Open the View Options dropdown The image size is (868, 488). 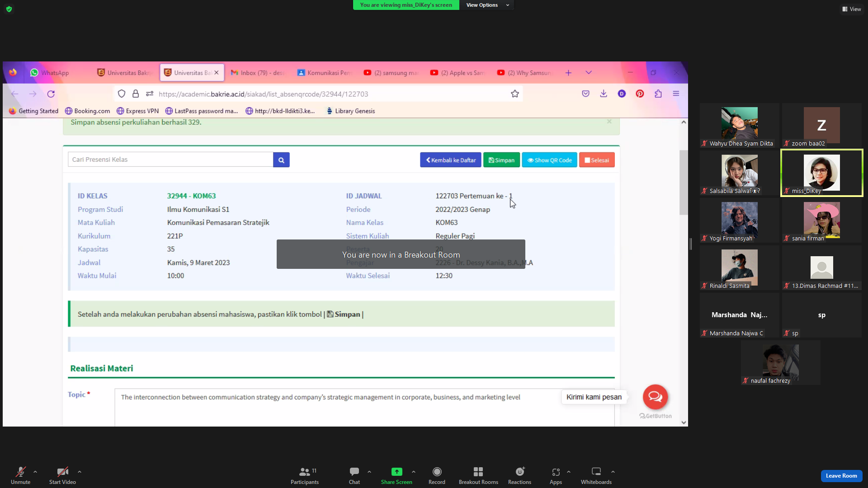pos(487,5)
